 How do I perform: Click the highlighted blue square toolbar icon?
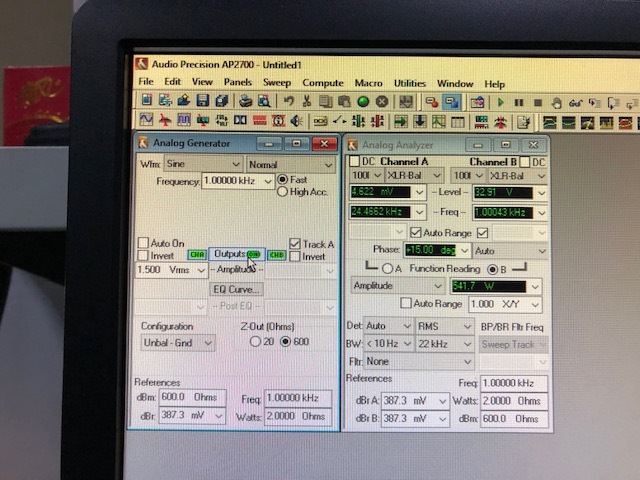[451, 102]
